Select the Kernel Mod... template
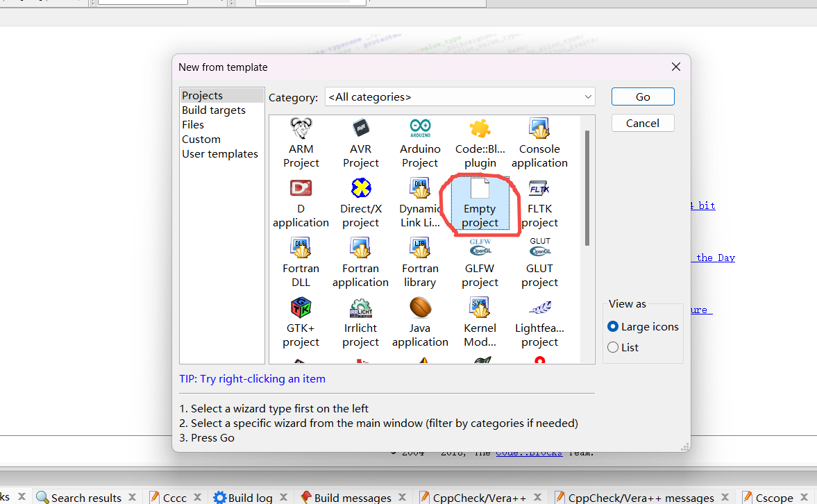The image size is (817, 504). pos(480,323)
